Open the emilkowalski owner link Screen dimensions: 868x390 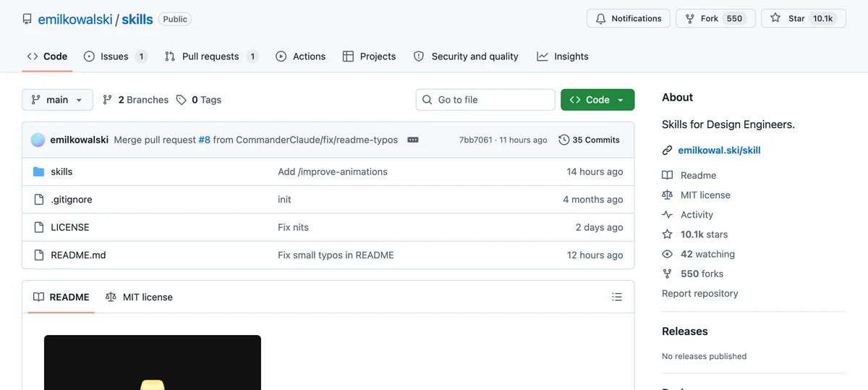75,20
